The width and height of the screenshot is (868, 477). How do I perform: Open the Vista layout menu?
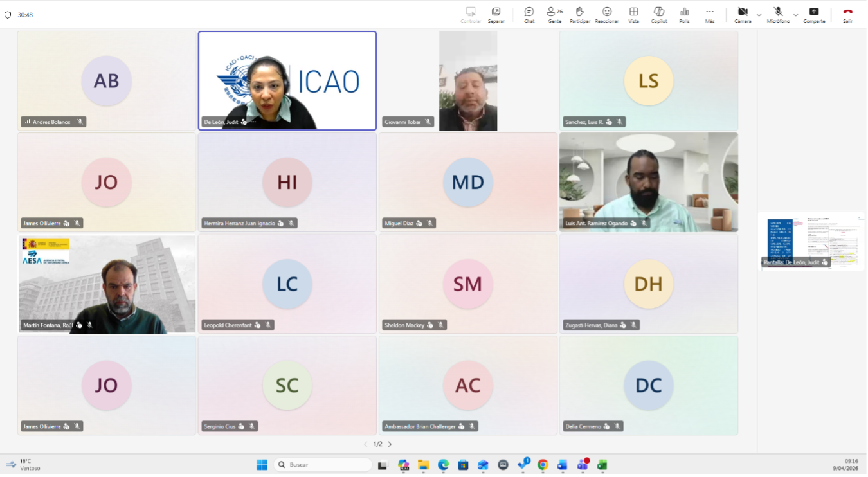tap(633, 14)
